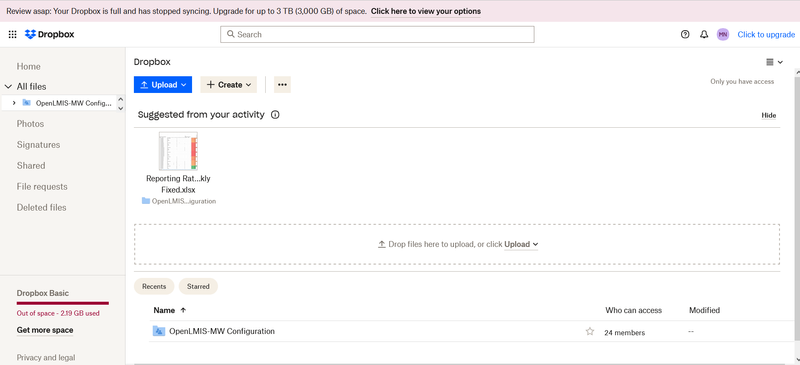Change the list view layout dropdown

tap(774, 62)
